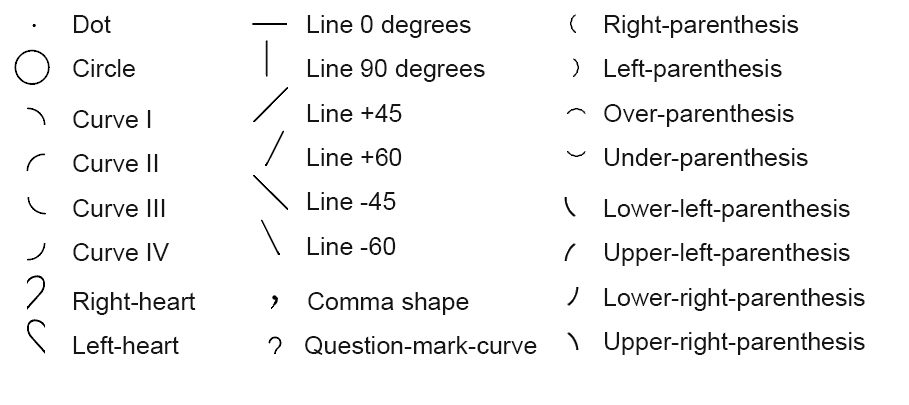
Task: Choose the Line +45 diagonal symbol
Action: pyautogui.click(x=270, y=105)
